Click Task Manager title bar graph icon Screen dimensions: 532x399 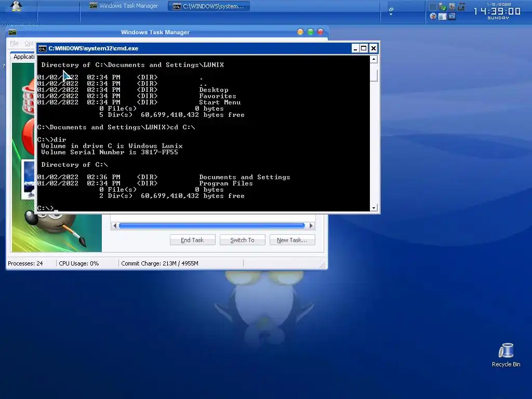tap(12, 32)
